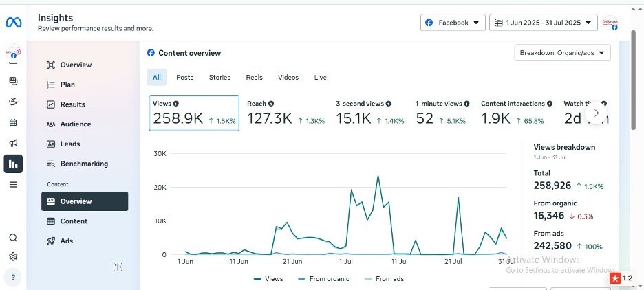This screenshot has width=644, height=290.
Task: Open the Settings gear icon
Action: [13, 257]
